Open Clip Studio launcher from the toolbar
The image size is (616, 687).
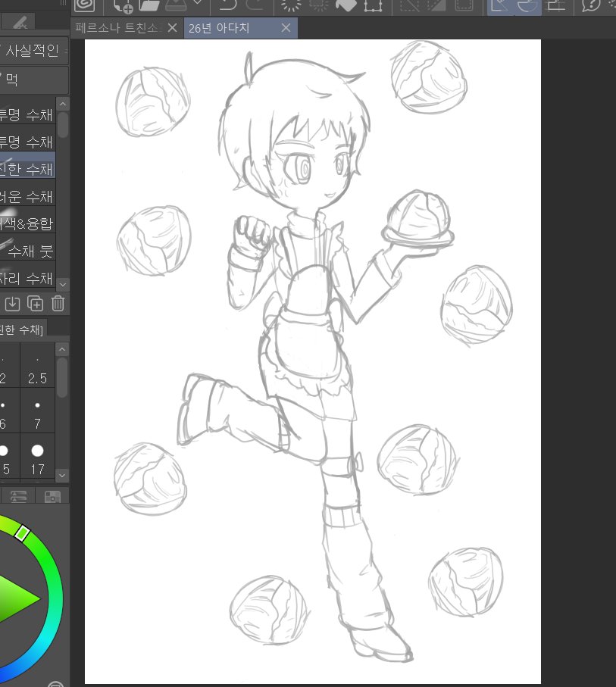84,5
